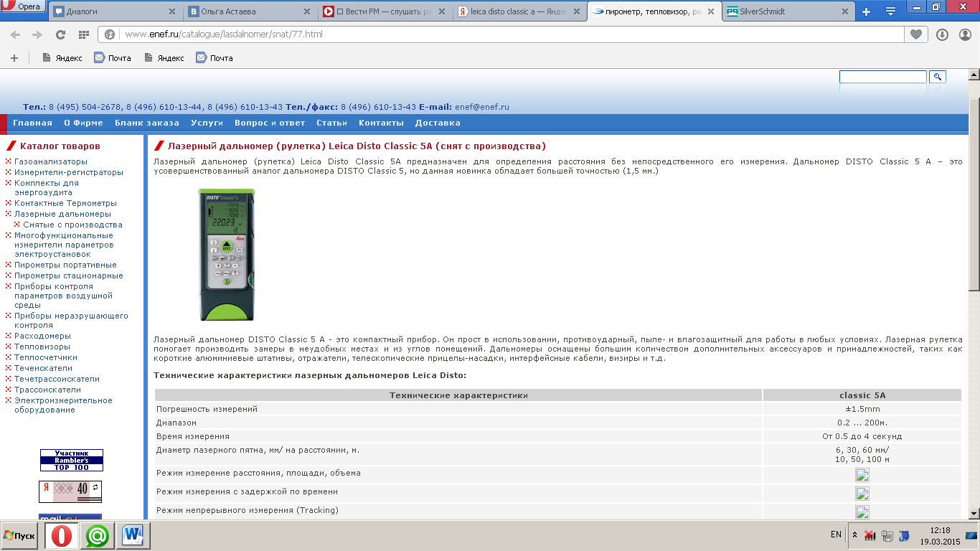Open Microsoft Word from the taskbar
980x551 pixels.
coord(133,536)
